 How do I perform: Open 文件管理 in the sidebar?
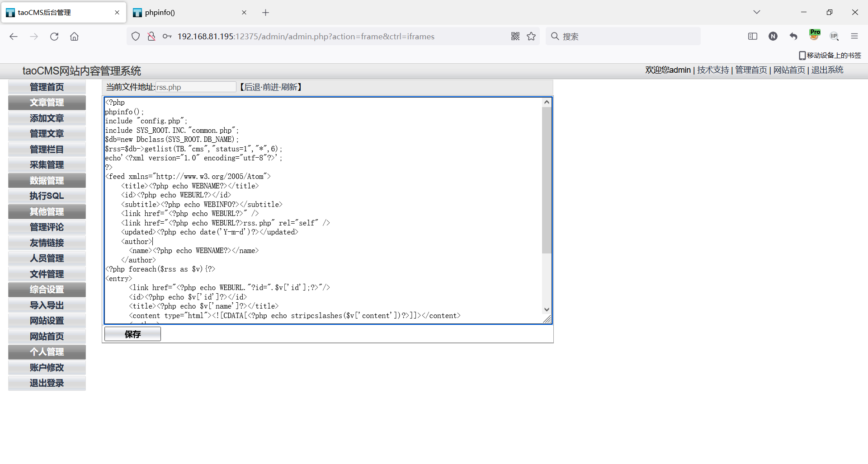(47, 274)
